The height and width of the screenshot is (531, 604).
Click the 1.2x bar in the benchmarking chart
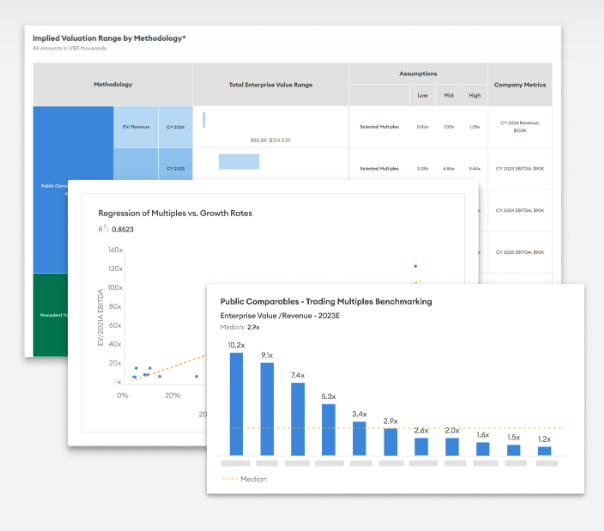pos(544,451)
